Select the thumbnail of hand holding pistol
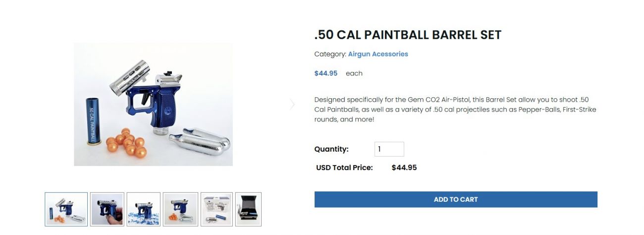Screen dimensions: 644x235 [x=107, y=209]
